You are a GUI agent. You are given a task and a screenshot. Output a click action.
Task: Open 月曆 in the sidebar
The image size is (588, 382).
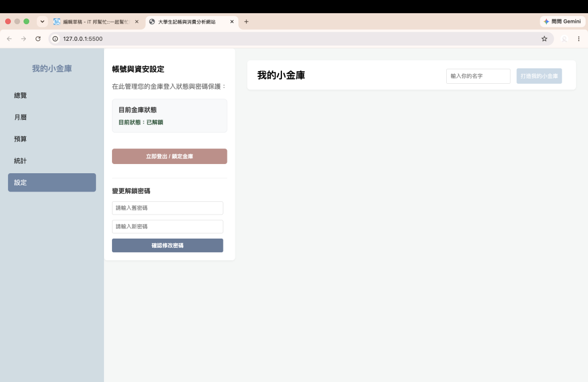pos(52,117)
